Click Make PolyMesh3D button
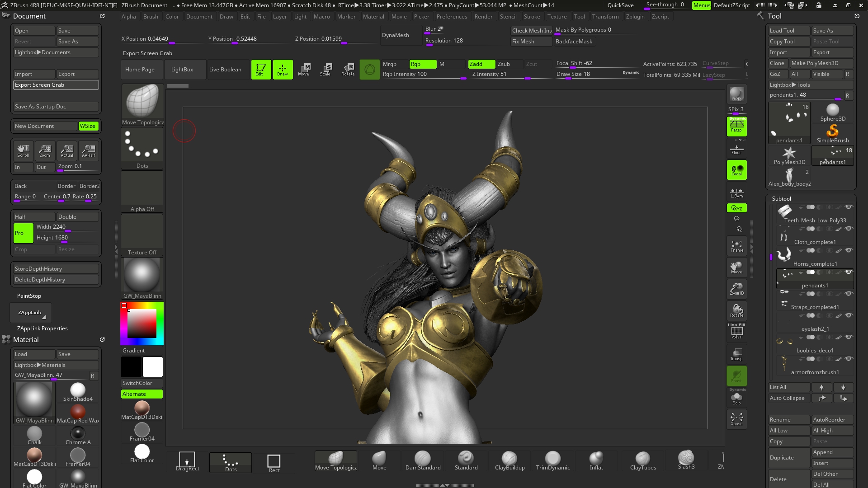This screenshot has height=488, width=868. click(821, 63)
